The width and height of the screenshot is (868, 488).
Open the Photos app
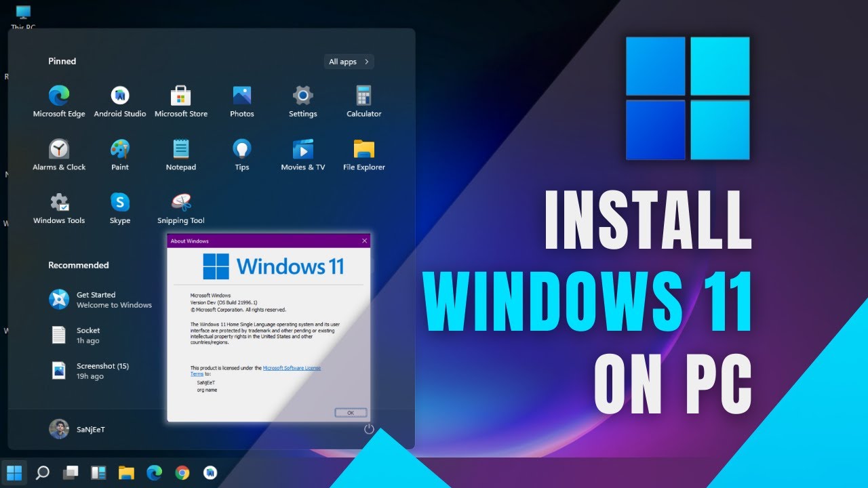pos(242,102)
